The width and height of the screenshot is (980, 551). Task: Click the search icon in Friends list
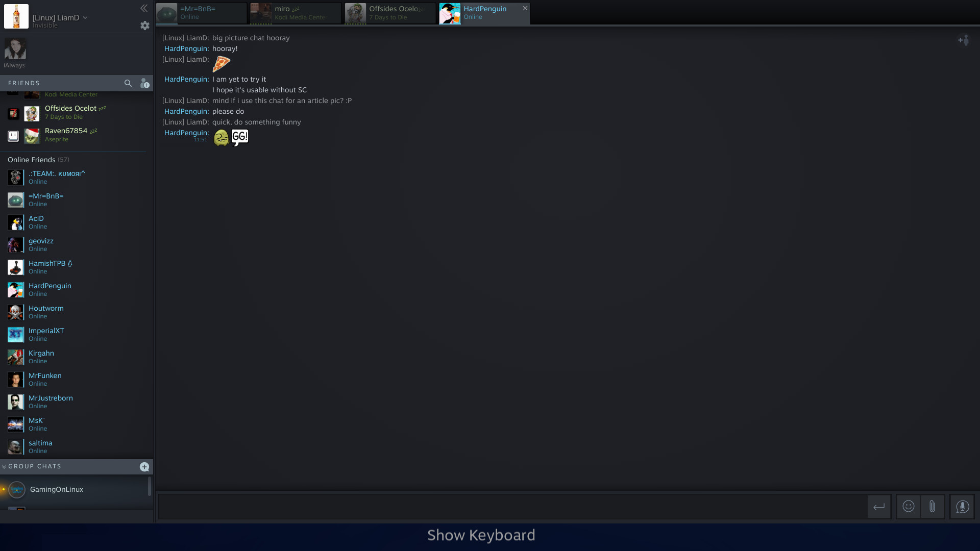128,83
